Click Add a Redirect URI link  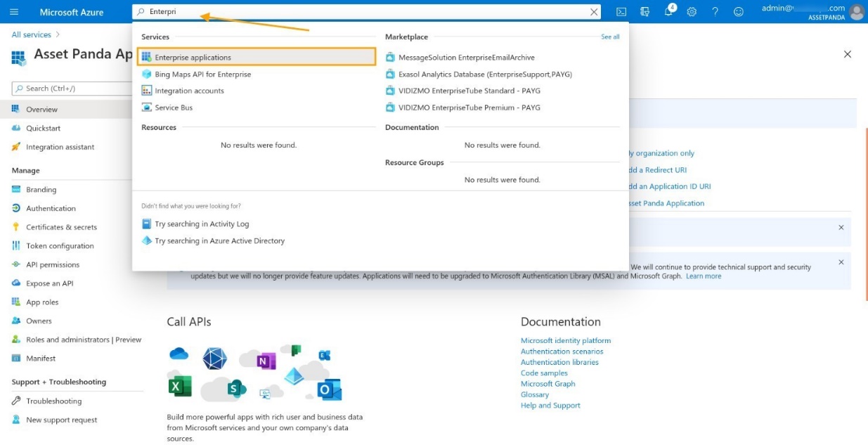[658, 170]
